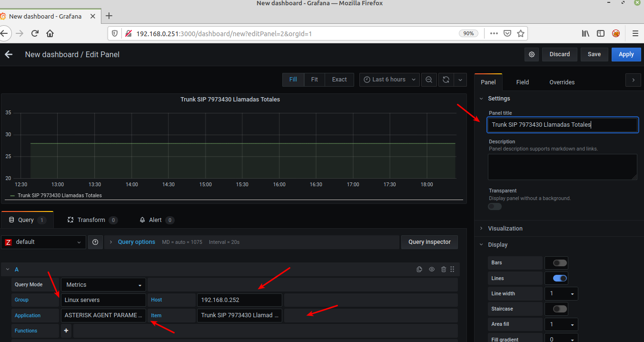
Task: Switch to the Transform tab
Action: pyautogui.click(x=92, y=220)
